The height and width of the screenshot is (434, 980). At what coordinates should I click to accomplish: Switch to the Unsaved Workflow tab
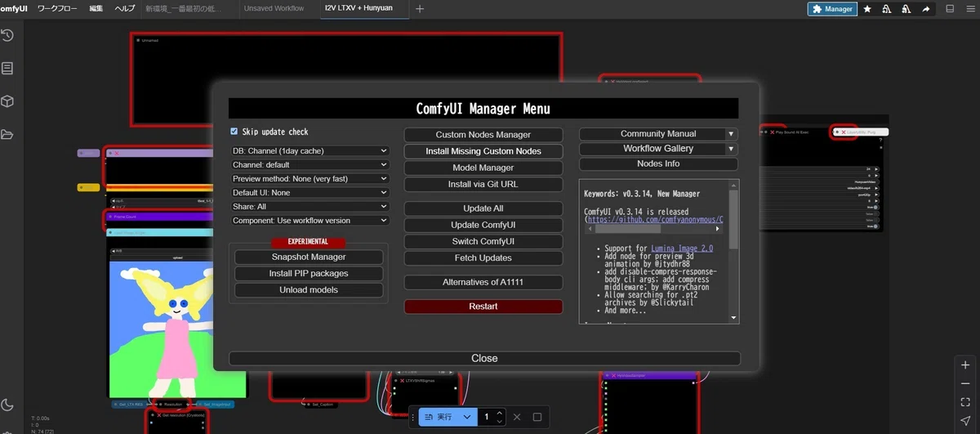click(x=274, y=8)
